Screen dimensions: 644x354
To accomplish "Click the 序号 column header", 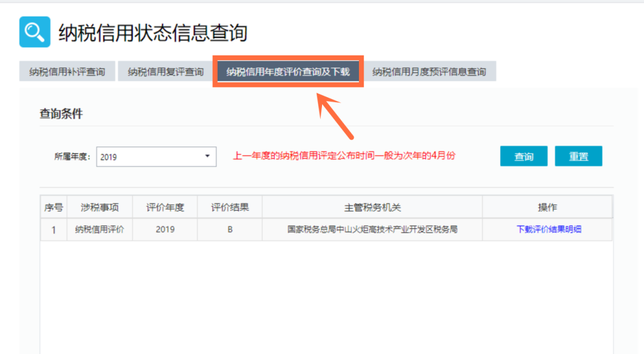I will tap(54, 207).
